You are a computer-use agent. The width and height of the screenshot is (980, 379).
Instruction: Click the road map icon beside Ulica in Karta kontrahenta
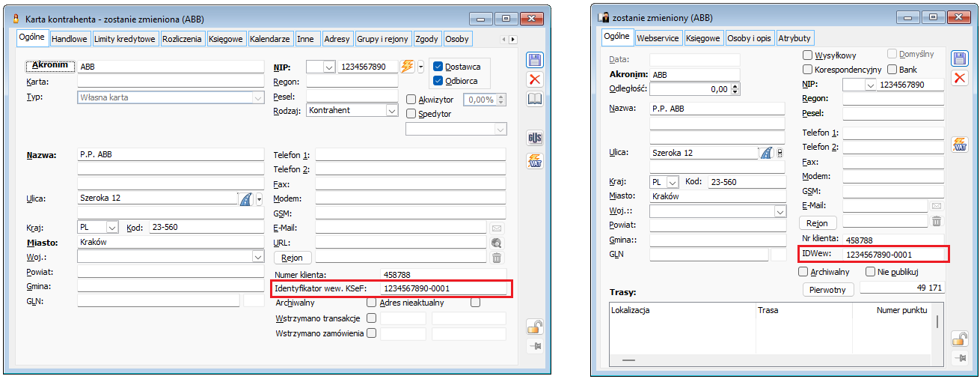click(x=245, y=198)
